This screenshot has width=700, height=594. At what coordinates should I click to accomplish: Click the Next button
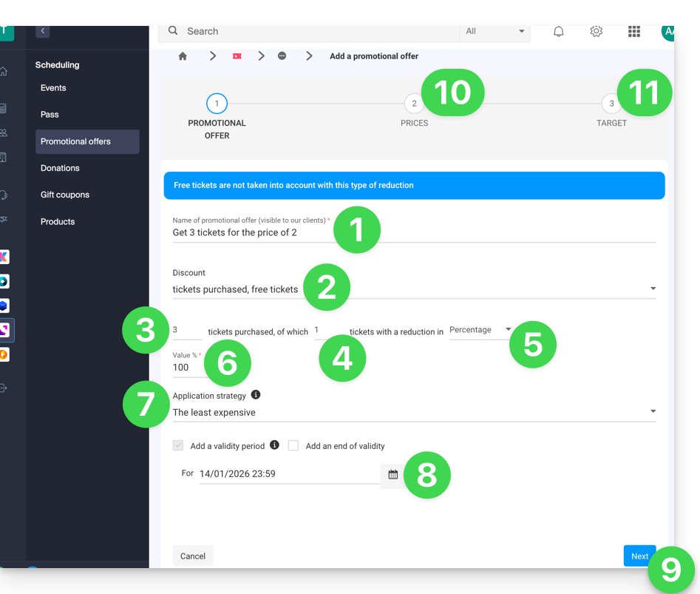pos(639,556)
